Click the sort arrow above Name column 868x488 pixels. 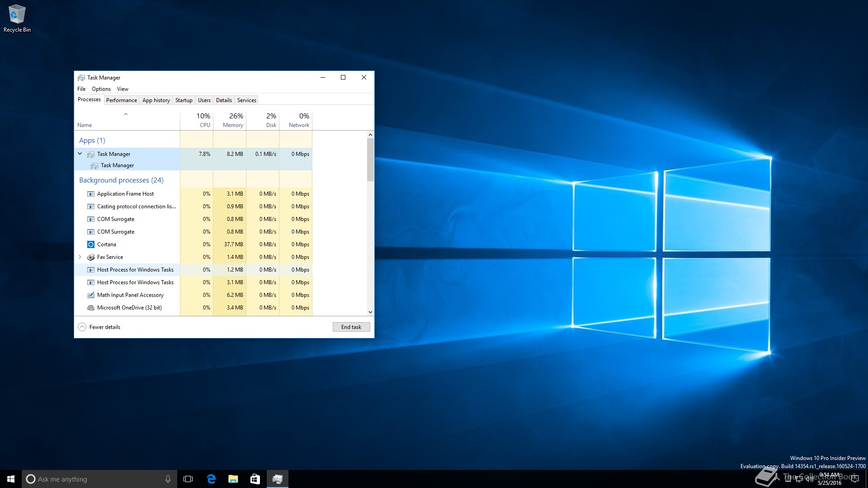[x=126, y=114]
